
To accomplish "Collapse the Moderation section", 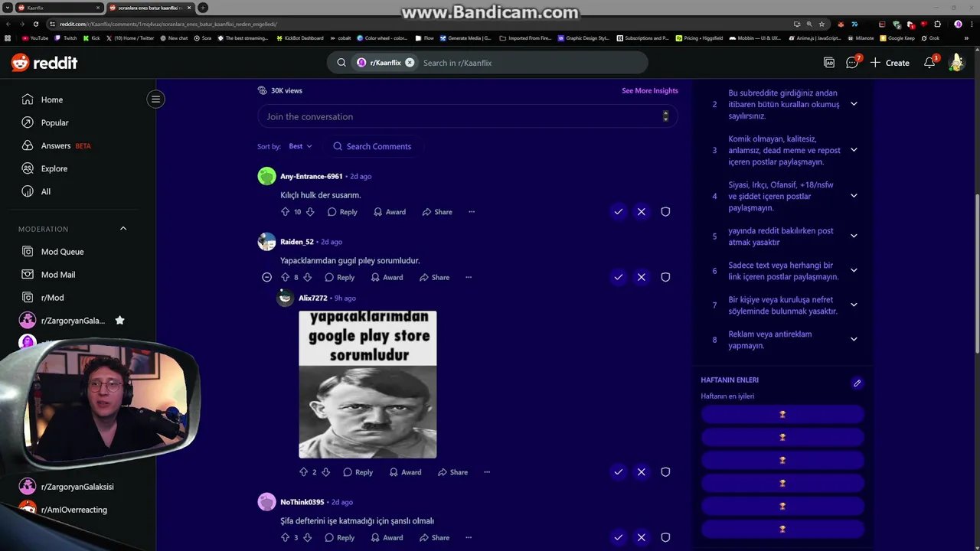I will pyautogui.click(x=123, y=229).
